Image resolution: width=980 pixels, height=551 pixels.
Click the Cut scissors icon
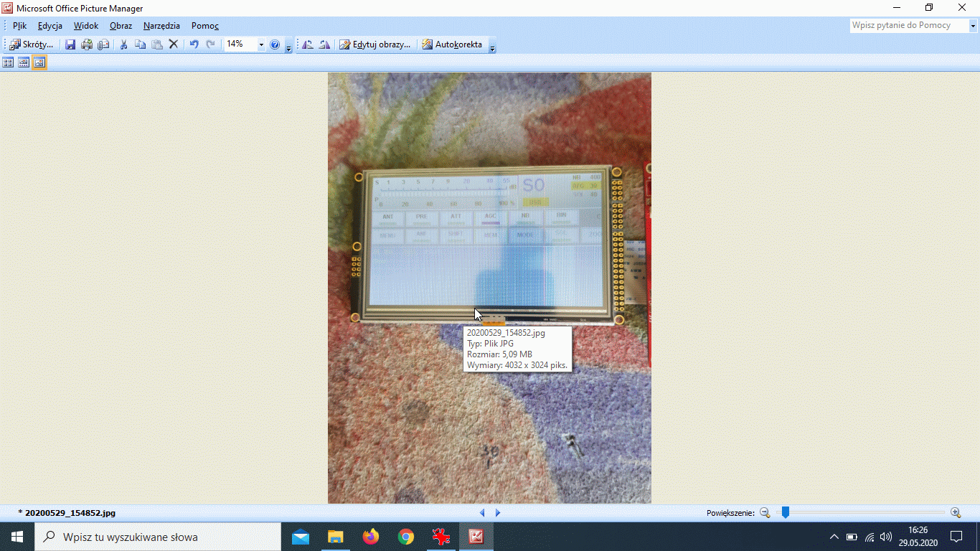123,44
